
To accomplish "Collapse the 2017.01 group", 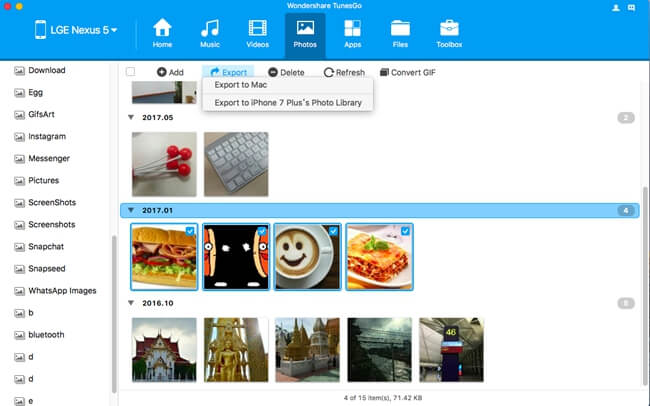I will point(131,210).
